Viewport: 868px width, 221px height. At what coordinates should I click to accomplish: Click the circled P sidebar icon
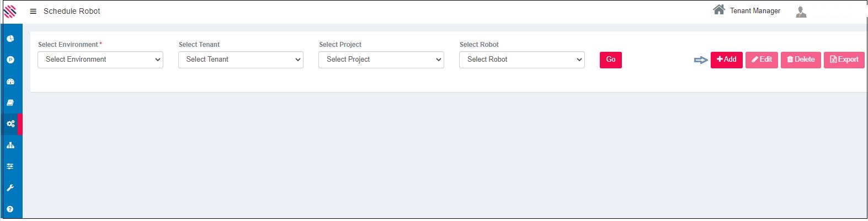tap(10, 60)
